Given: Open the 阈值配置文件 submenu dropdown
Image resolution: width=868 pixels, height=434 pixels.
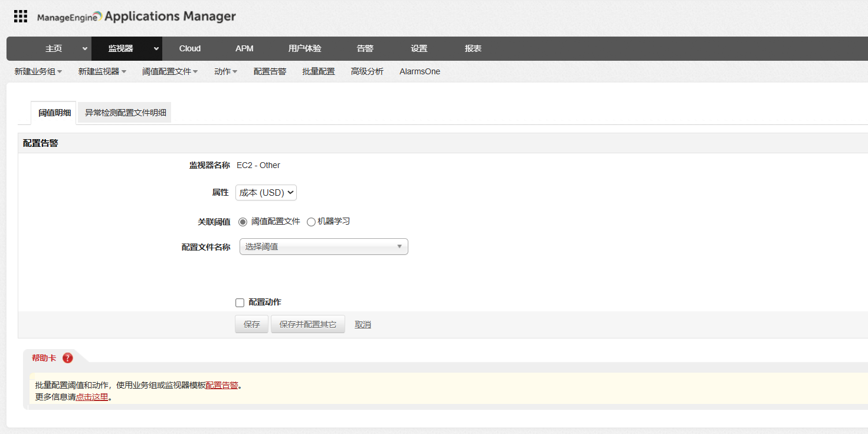Looking at the screenshot, I should pos(170,71).
